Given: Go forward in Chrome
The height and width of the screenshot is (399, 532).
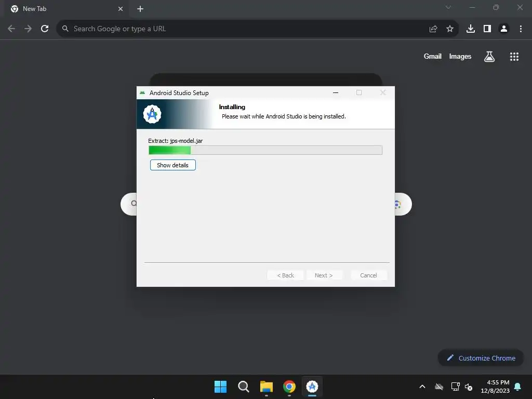Looking at the screenshot, I should point(28,29).
